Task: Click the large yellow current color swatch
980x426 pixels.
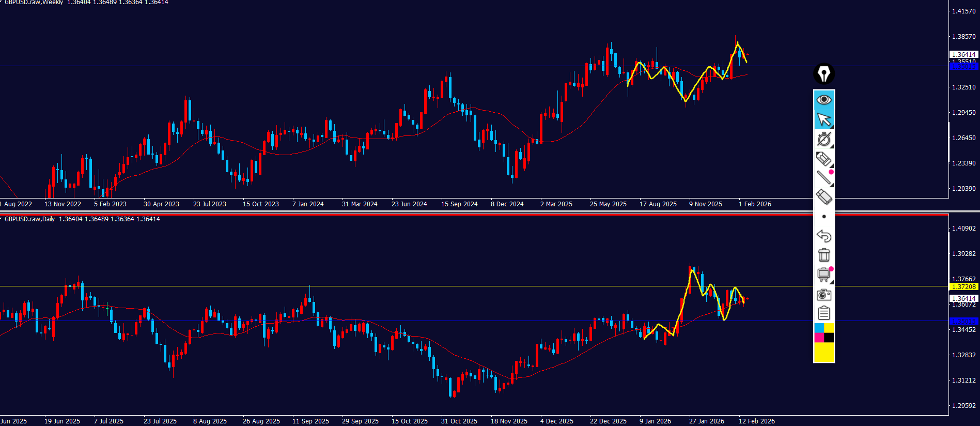Action: click(824, 353)
